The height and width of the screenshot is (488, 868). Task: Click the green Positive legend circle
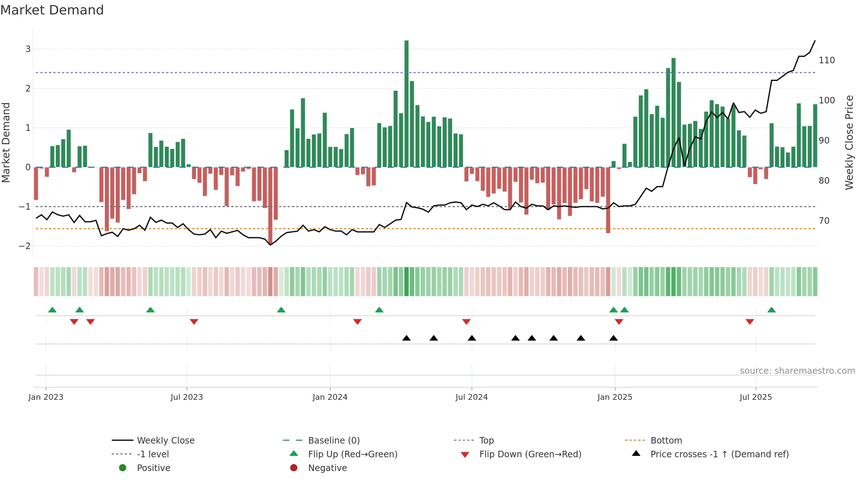123,468
